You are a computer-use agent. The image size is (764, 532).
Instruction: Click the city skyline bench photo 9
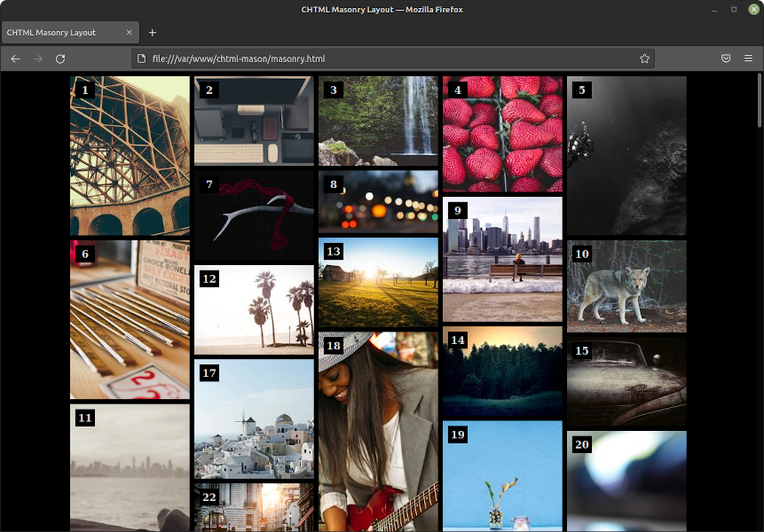click(502, 259)
